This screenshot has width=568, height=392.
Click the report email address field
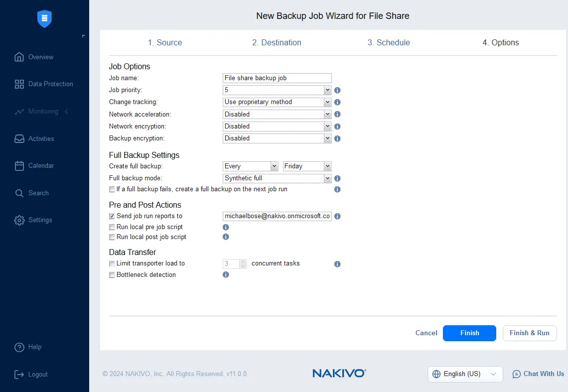[277, 216]
